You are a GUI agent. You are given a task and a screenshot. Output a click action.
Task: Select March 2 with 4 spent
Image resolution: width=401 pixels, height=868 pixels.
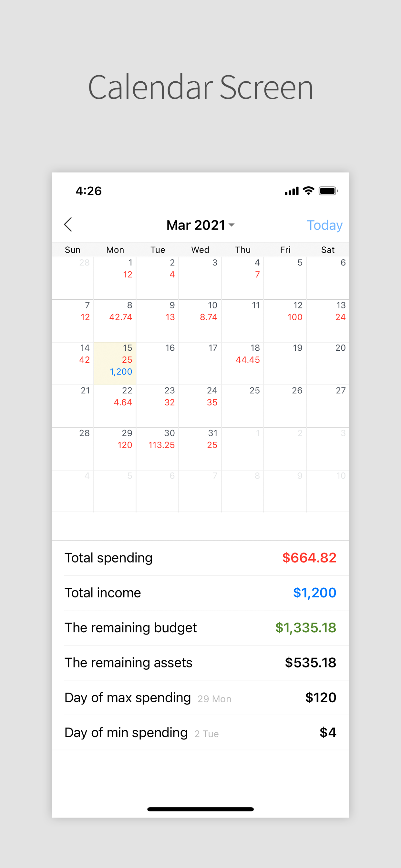tap(157, 278)
